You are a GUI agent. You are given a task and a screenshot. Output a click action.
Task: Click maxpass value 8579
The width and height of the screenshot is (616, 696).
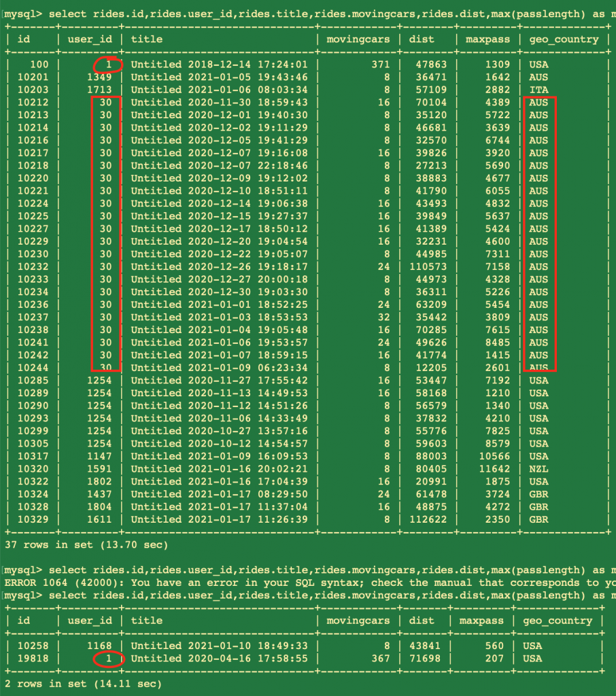point(498,444)
